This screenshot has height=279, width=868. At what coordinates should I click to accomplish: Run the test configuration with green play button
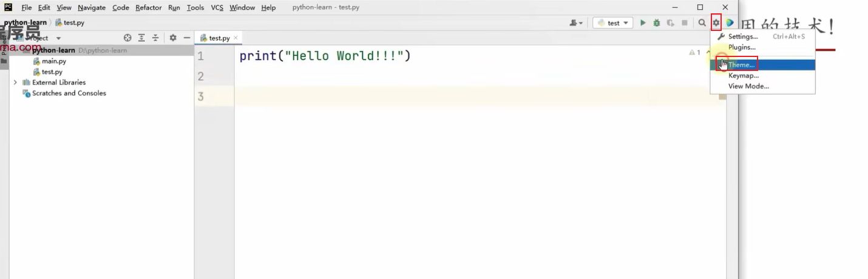643,23
